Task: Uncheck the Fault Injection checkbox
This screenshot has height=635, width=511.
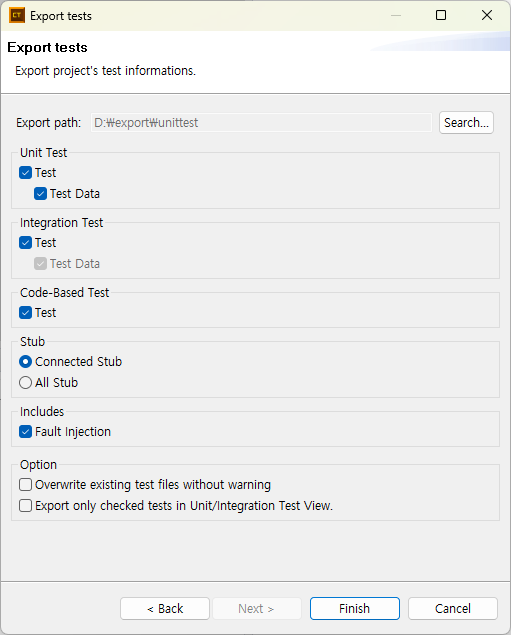Action: (26, 432)
